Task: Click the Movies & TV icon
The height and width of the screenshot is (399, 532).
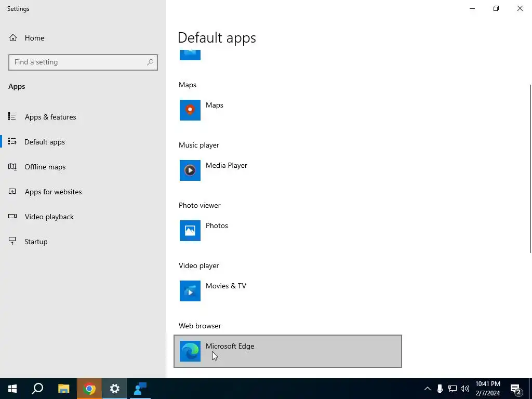Action: [190, 291]
